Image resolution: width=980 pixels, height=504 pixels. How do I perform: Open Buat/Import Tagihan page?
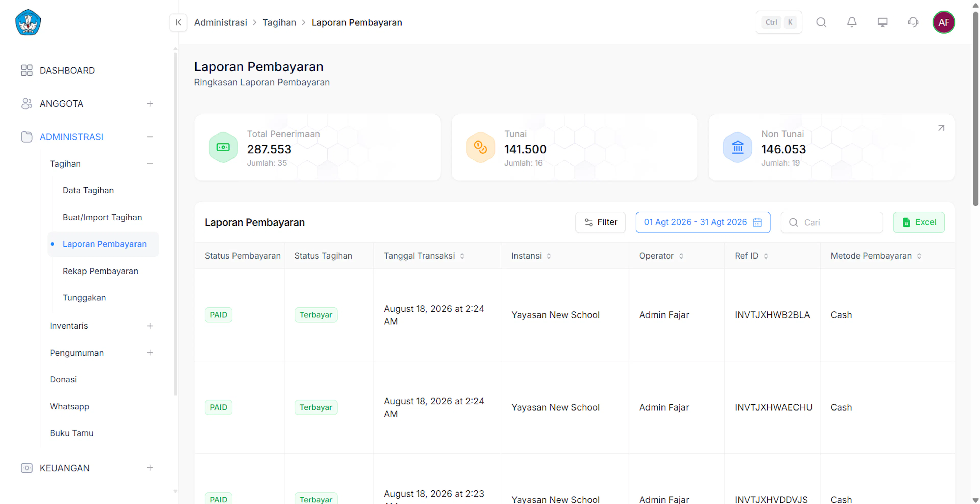pyautogui.click(x=102, y=217)
